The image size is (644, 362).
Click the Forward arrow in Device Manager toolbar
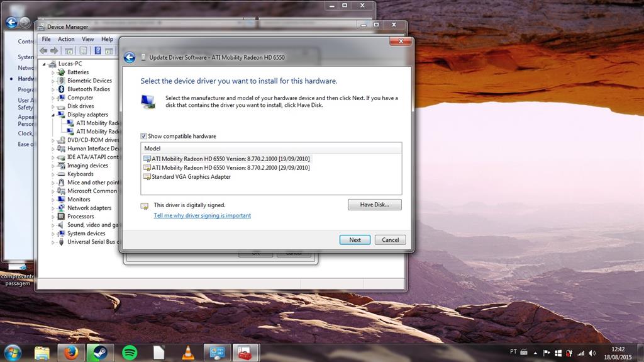(x=54, y=50)
